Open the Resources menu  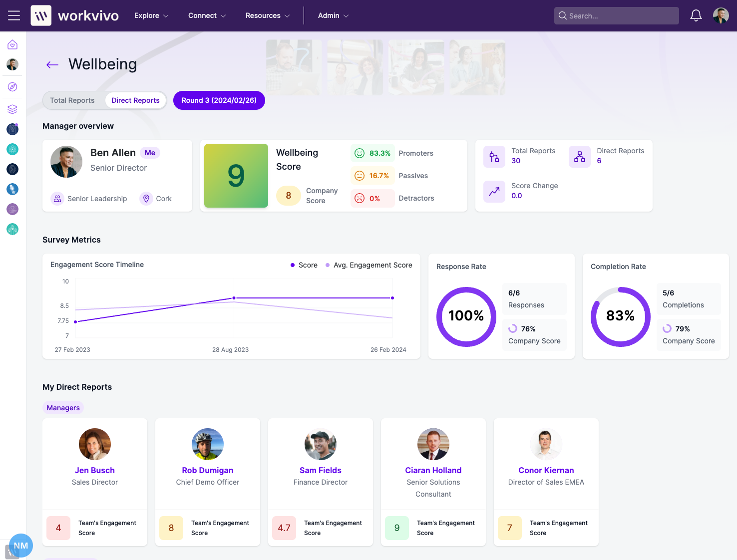pos(267,15)
